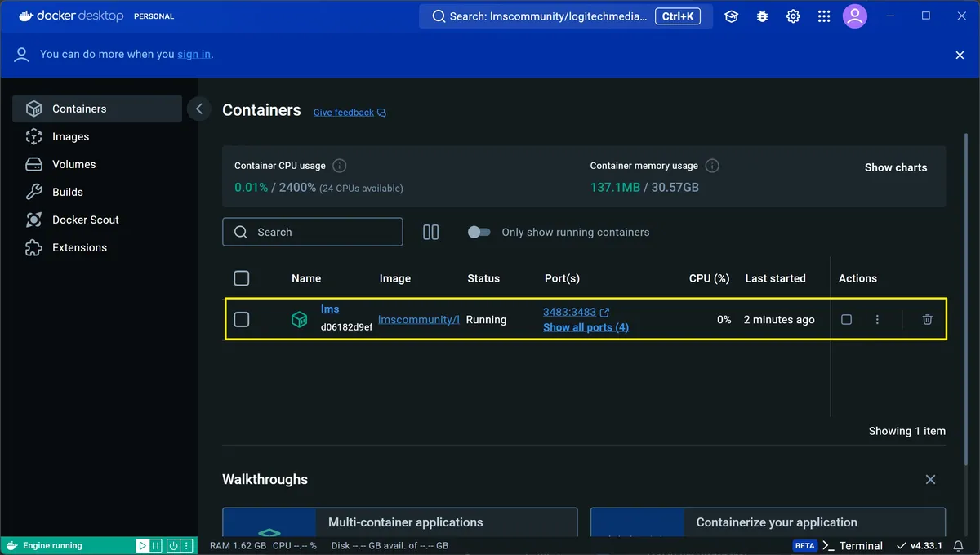This screenshot has width=980, height=555.
Task: Open Docker Desktop settings gear
Action: coord(793,16)
